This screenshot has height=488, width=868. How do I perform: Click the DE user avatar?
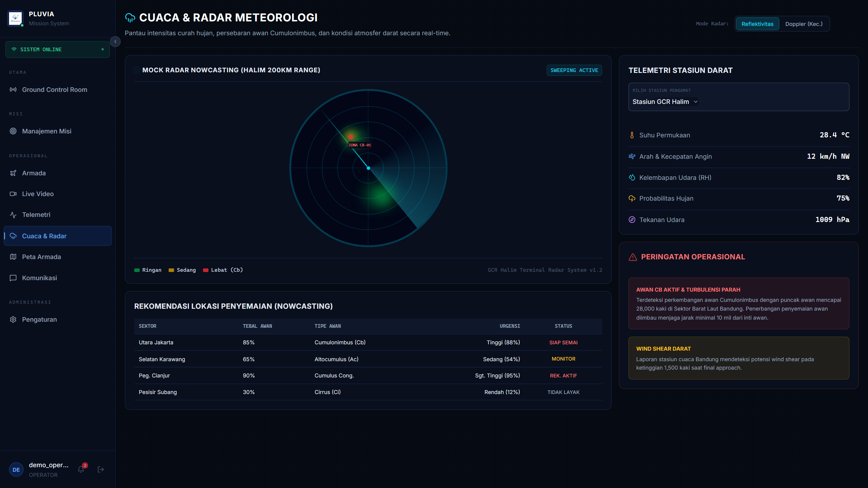[16, 470]
